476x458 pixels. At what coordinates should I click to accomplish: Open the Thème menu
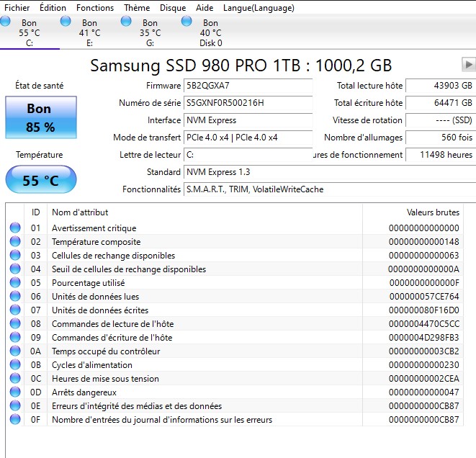[x=137, y=8]
